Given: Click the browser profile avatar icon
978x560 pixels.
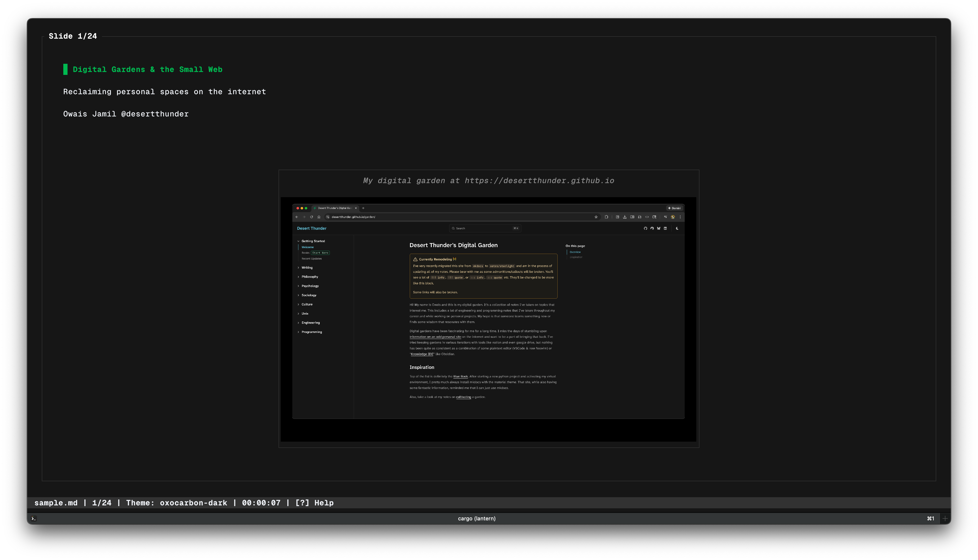Looking at the screenshot, I should click(673, 217).
